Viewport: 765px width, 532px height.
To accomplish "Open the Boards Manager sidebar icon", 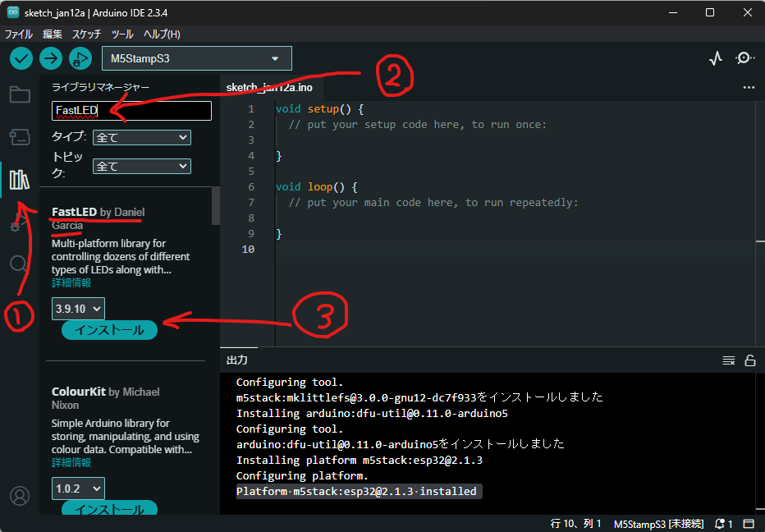I will point(20,137).
